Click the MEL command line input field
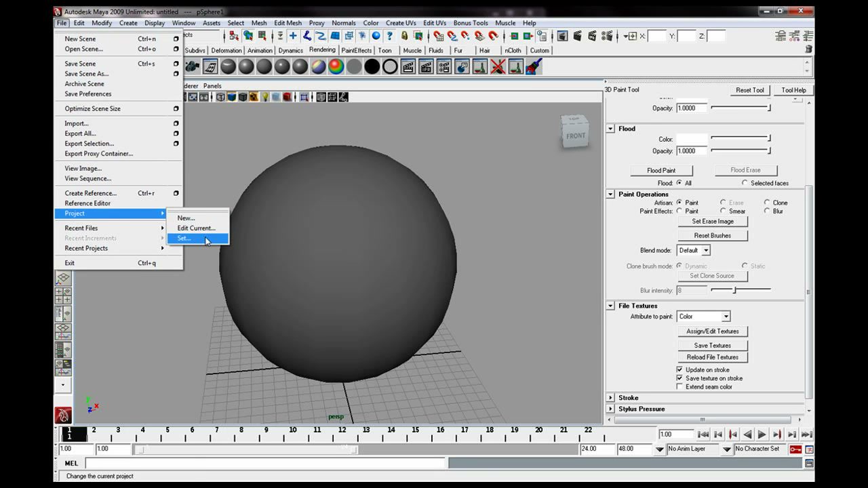 (x=266, y=464)
